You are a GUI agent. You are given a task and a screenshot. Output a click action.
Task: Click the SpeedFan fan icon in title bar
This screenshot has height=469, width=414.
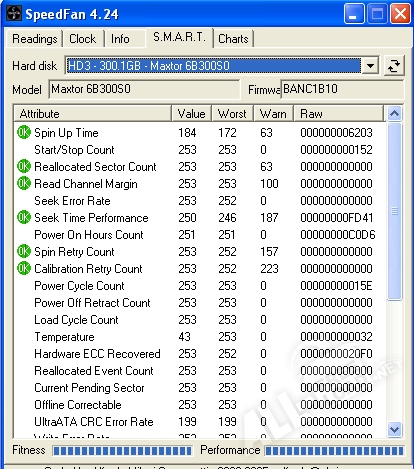coord(14,14)
